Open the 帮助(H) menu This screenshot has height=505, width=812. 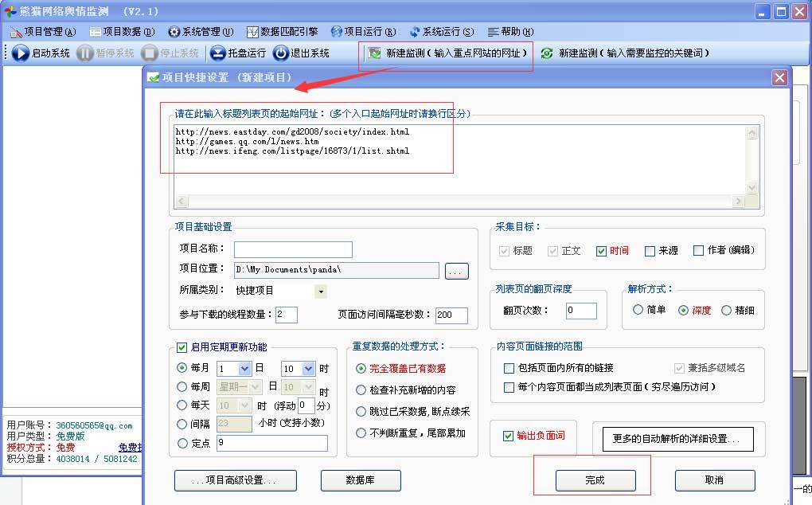pos(510,32)
